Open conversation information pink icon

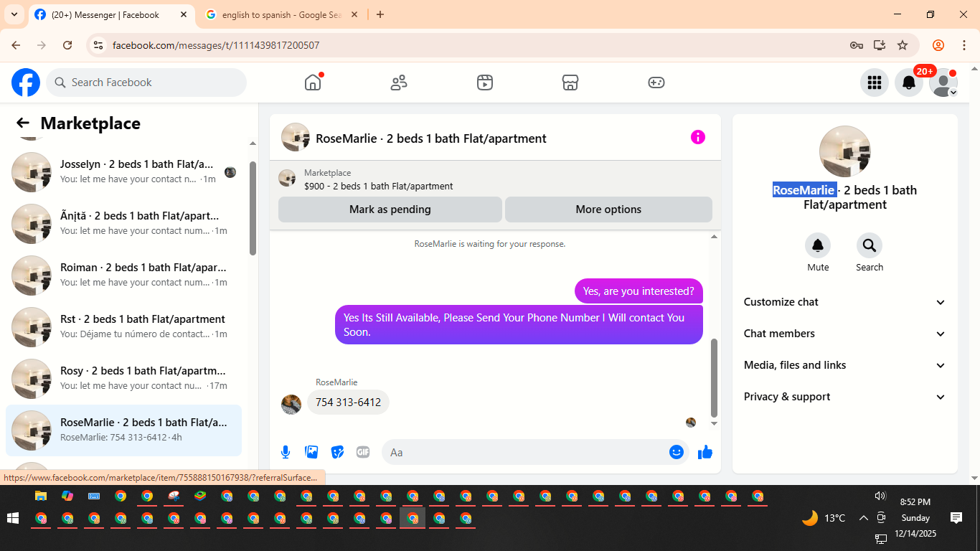coord(698,137)
